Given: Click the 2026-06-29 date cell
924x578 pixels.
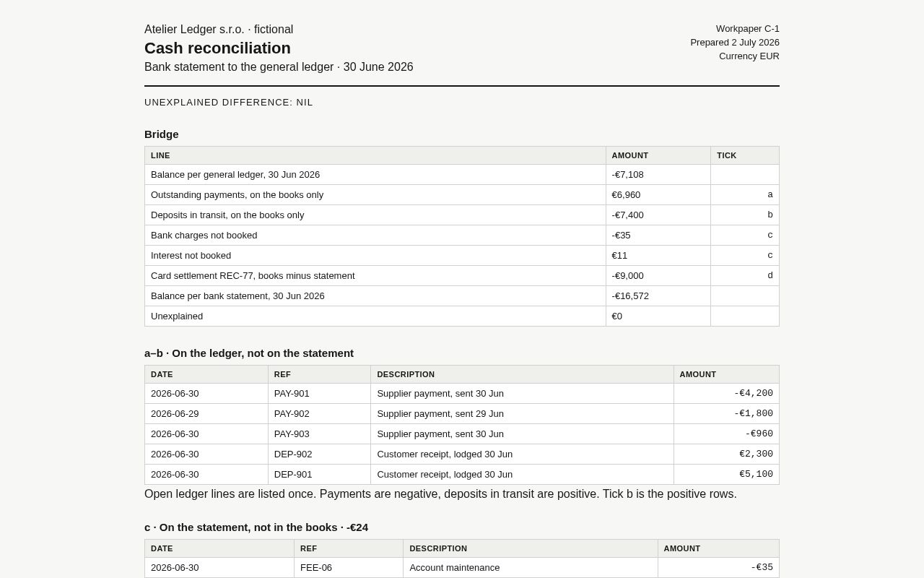Looking at the screenshot, I should point(206,414).
